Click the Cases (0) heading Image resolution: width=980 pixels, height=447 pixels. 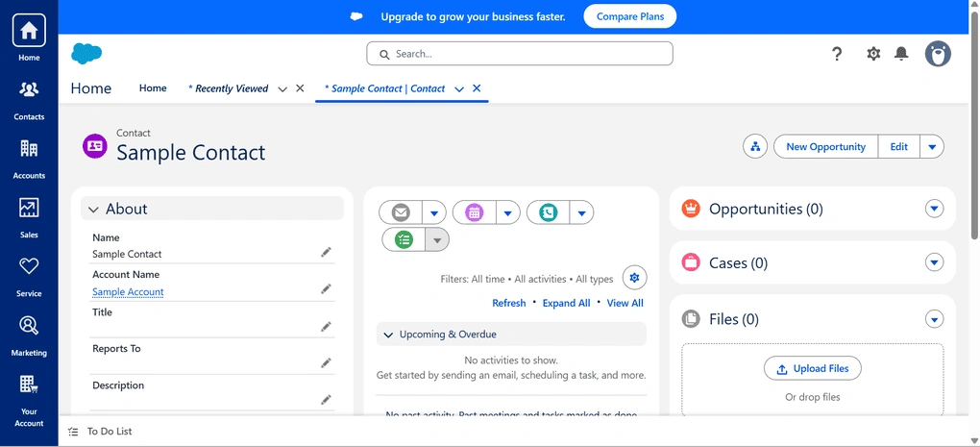738,262
